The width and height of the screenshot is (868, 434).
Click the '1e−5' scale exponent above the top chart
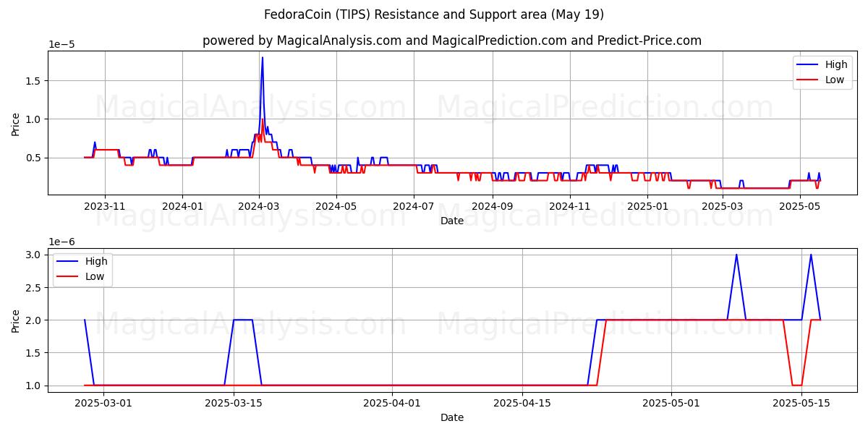pos(61,44)
